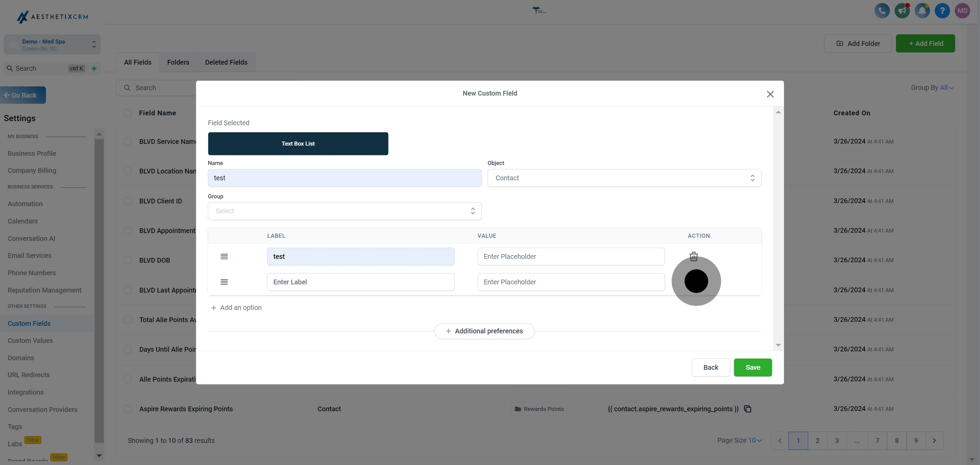Toggle the select-all Field Name checkbox
This screenshot has width=980, height=465.
[128, 113]
